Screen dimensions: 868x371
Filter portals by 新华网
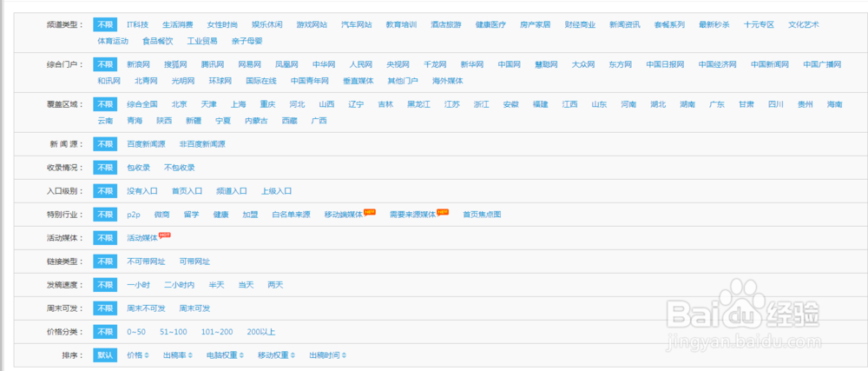point(472,65)
